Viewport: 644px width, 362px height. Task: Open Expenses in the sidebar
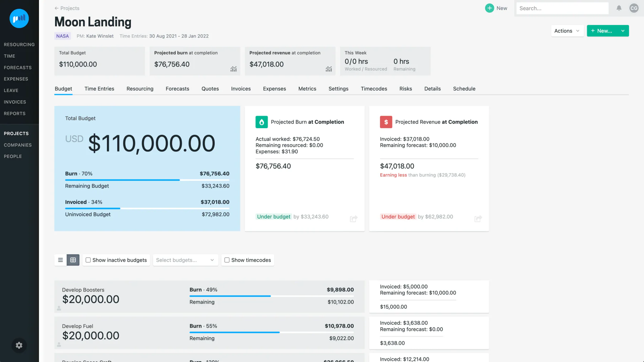[x=16, y=79]
